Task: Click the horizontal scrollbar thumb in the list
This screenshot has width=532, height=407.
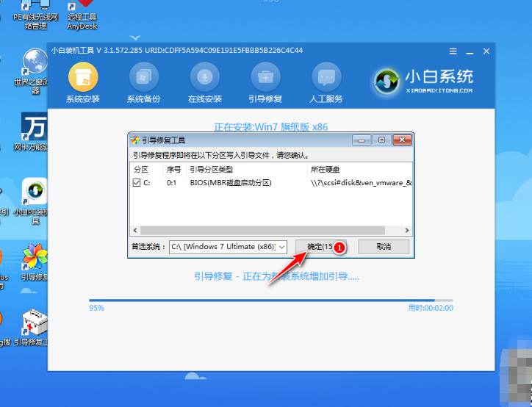Action: coord(262,231)
